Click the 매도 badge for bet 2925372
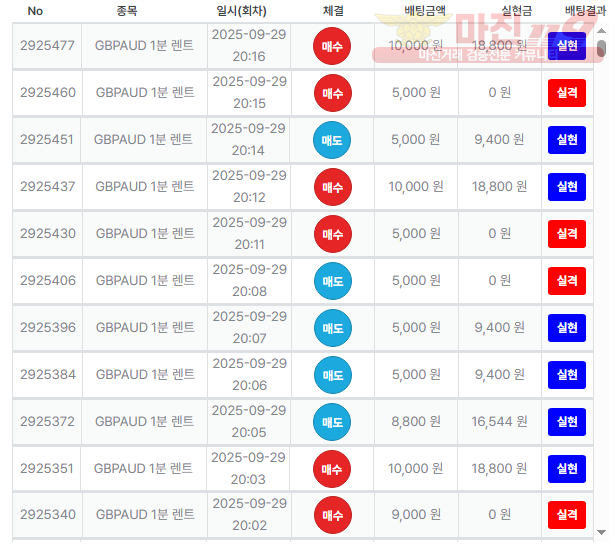This screenshot has width=615, height=559. (332, 422)
